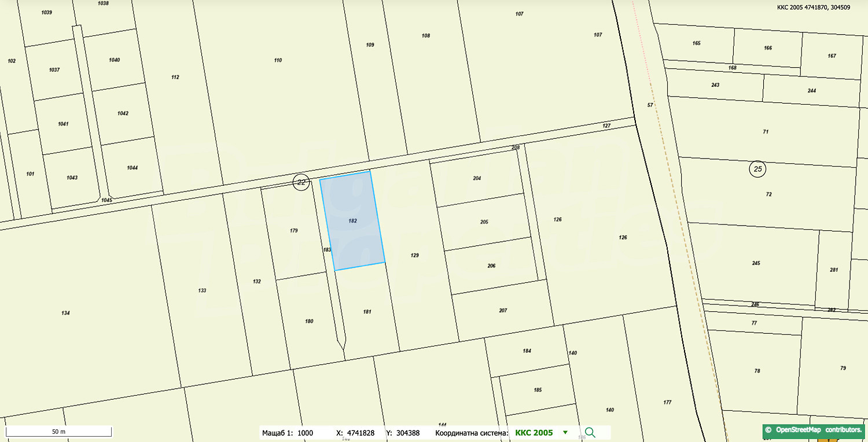868x442 pixels.
Task: Select parcel 129 on the map
Action: click(414, 255)
